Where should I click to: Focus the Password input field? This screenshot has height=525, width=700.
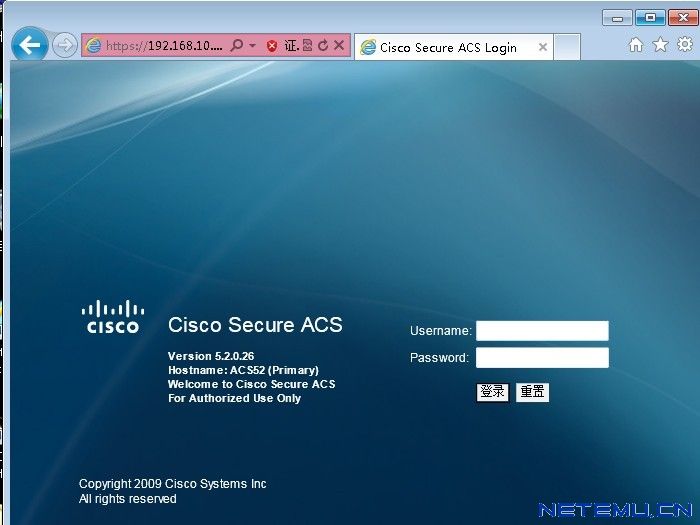pyautogui.click(x=542, y=358)
